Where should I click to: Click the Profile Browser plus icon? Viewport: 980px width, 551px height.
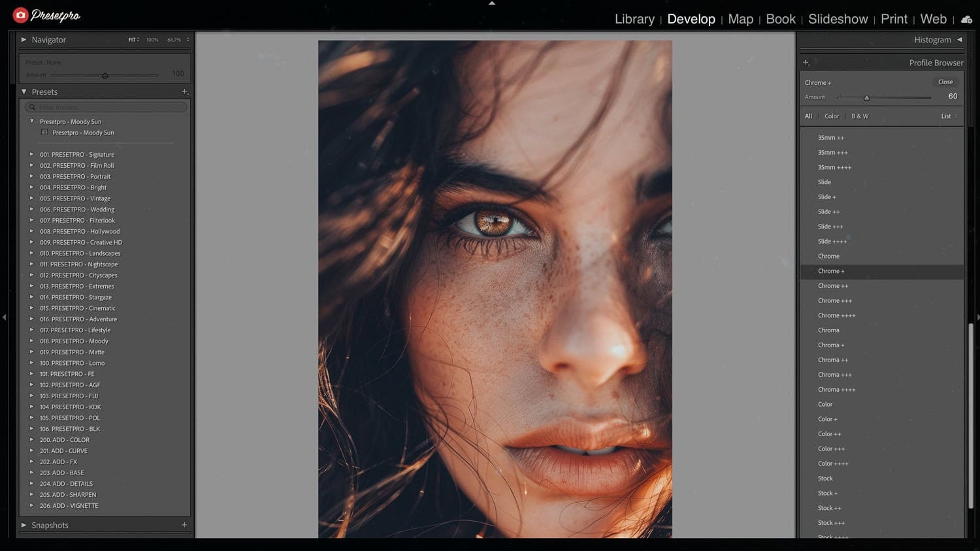tap(806, 63)
